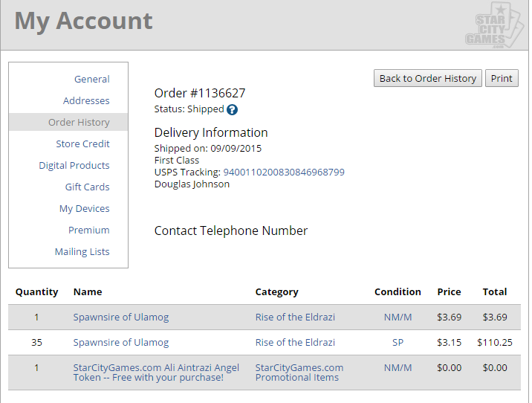Click the Star City Games logo
This screenshot has height=403, width=532.
point(495,25)
